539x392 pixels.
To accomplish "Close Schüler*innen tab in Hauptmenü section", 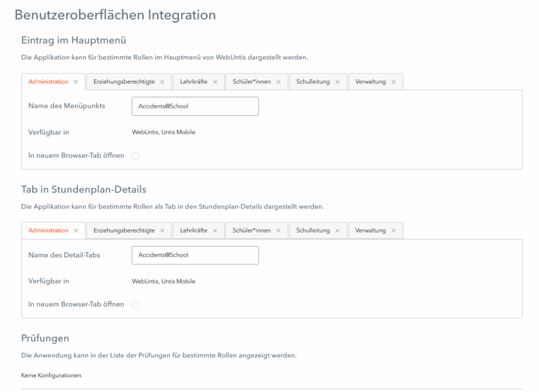I will tap(278, 82).
